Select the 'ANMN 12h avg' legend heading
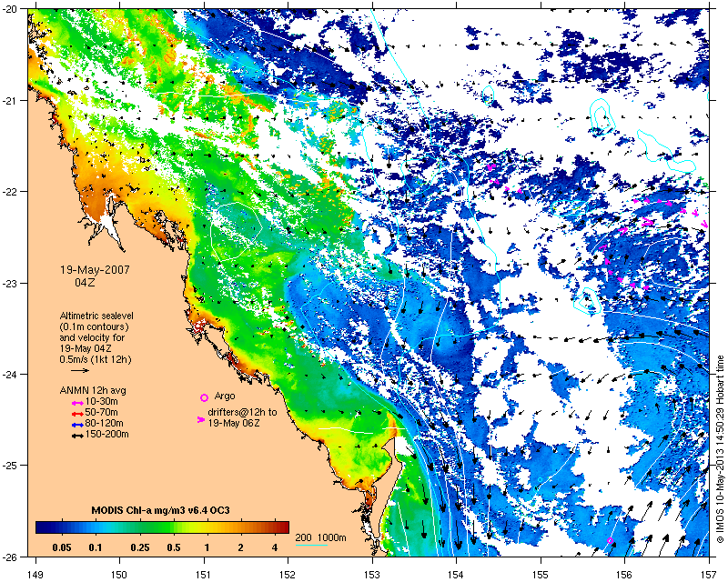The image size is (728, 582). tap(93, 390)
